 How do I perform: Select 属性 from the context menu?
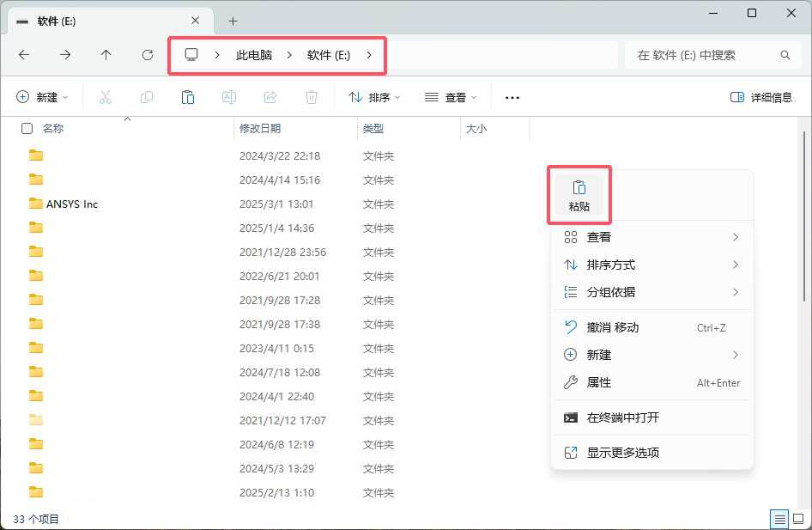(599, 383)
